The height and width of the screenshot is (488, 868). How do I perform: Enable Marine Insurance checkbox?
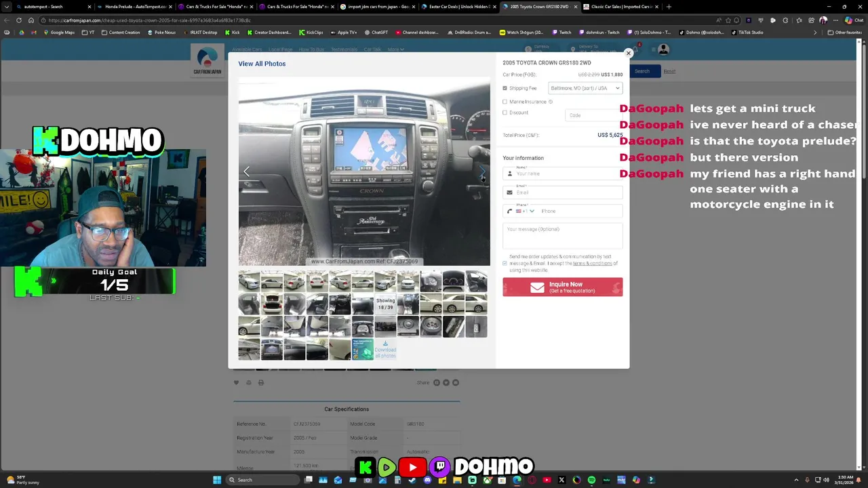tap(505, 102)
